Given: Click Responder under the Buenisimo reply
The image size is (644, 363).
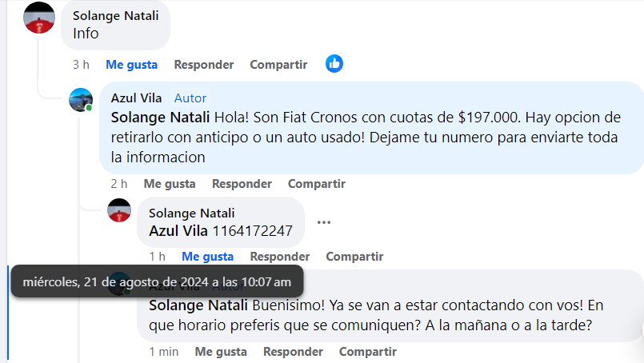Looking at the screenshot, I should [x=293, y=352].
